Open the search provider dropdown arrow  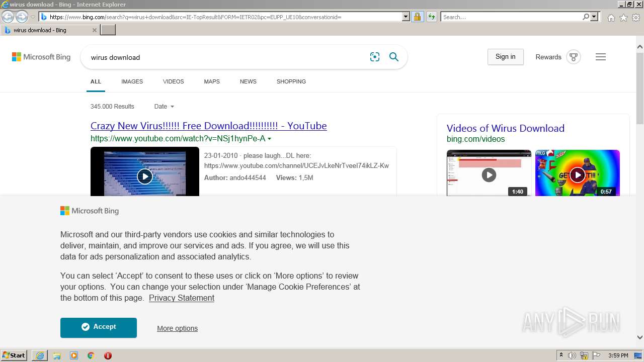point(594,17)
